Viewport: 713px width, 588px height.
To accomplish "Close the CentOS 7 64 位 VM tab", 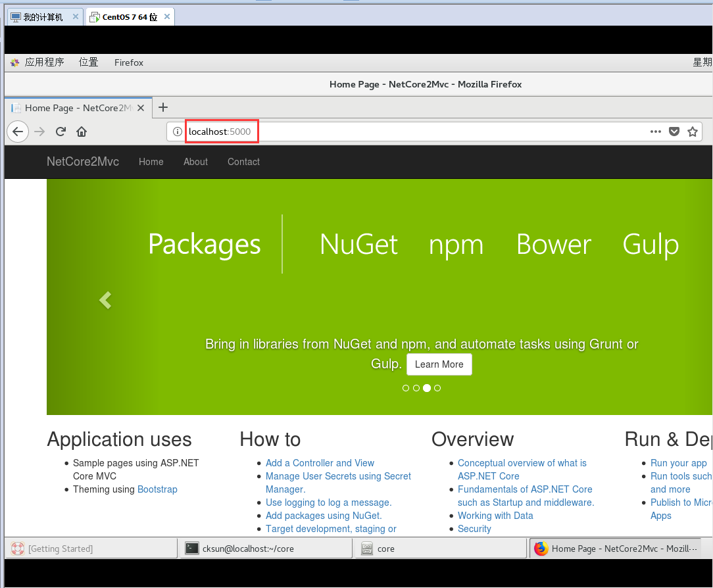I will pos(167,17).
